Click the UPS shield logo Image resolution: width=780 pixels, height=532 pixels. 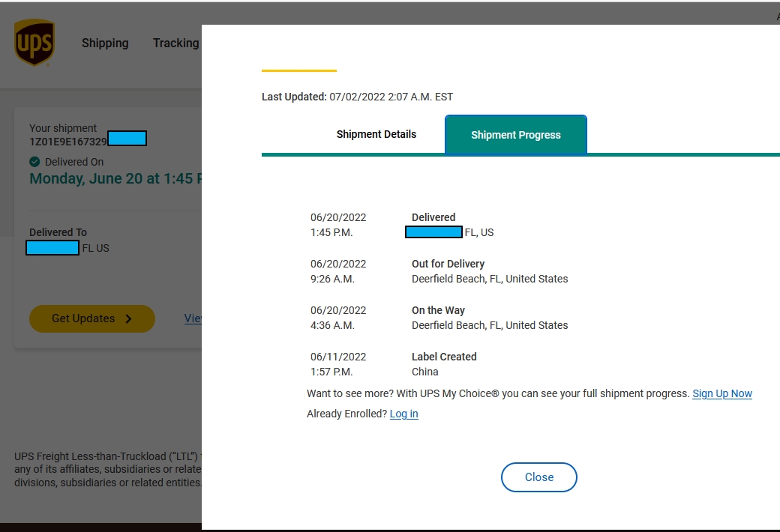click(x=34, y=43)
